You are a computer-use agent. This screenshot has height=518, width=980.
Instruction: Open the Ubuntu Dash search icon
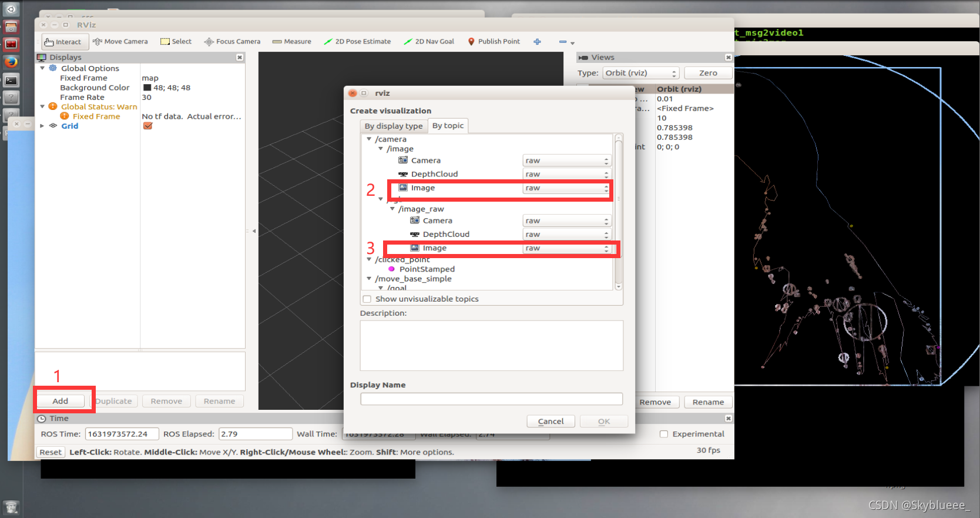(x=11, y=9)
